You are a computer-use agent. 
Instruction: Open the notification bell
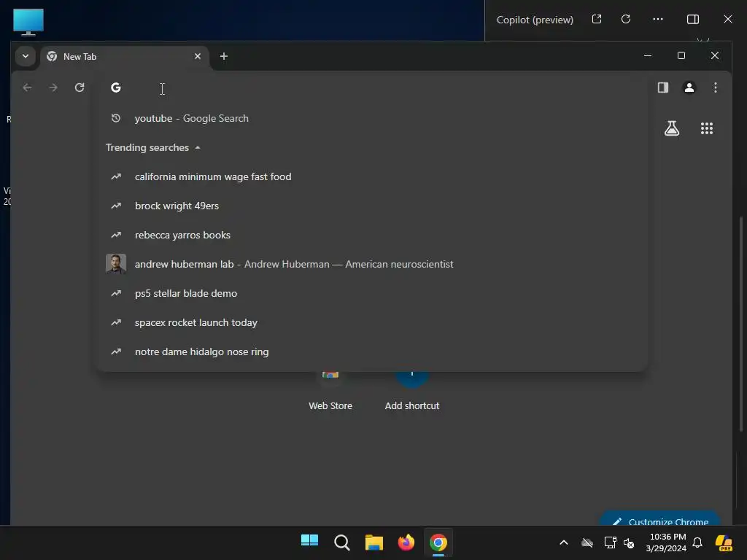[x=697, y=542]
